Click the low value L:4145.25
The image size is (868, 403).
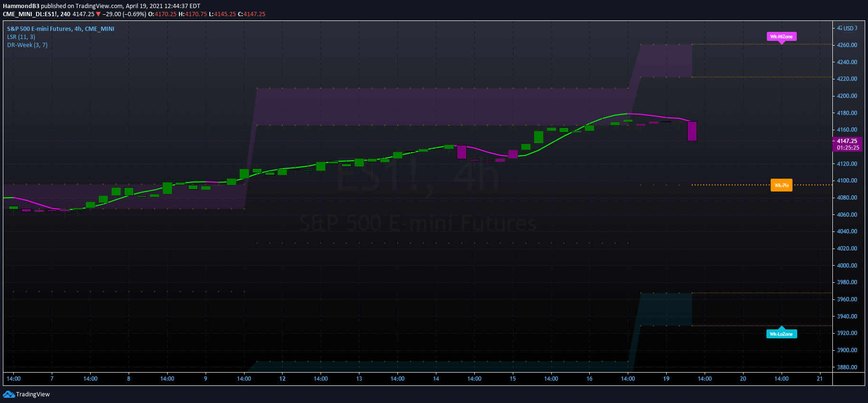[222, 14]
